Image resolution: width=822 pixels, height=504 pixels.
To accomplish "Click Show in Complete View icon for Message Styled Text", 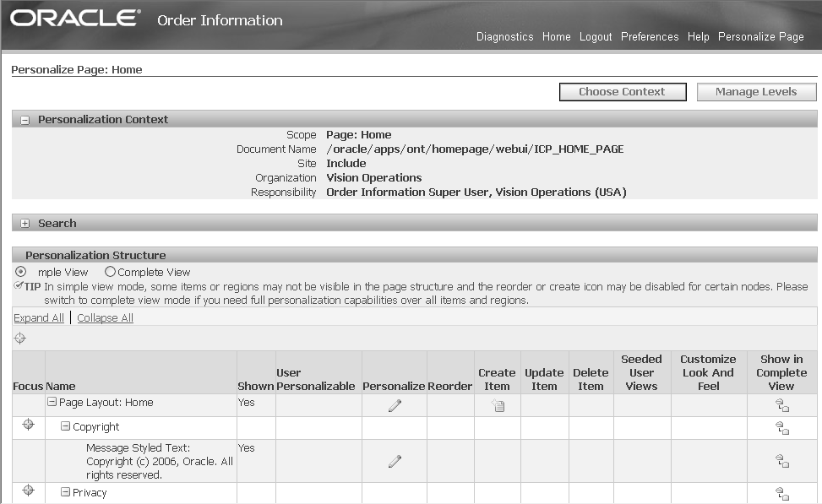I will (782, 461).
